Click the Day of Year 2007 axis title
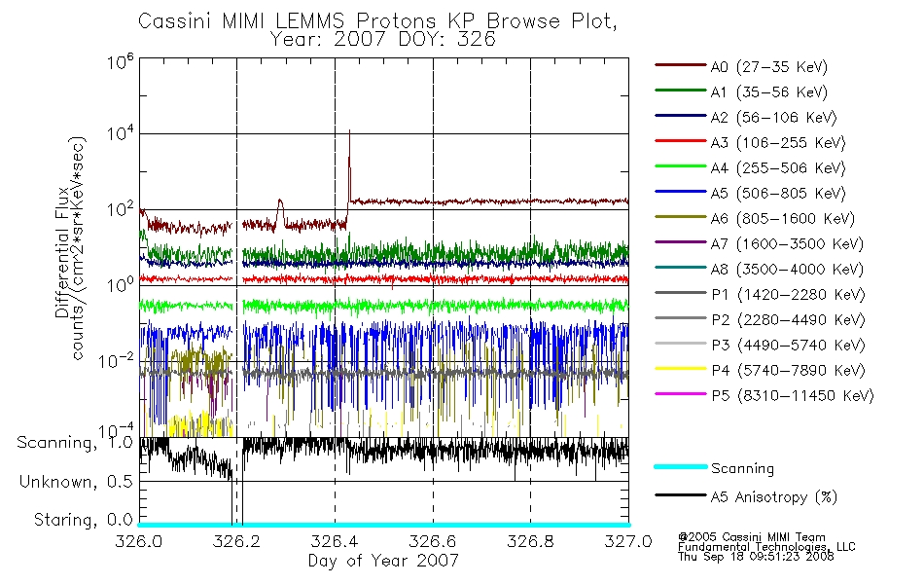924x584 pixels. (383, 561)
